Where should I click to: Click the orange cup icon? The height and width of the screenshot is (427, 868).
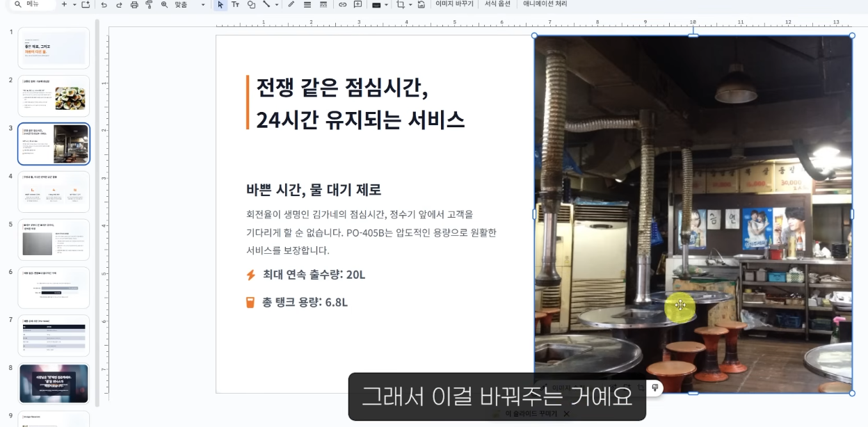point(250,303)
